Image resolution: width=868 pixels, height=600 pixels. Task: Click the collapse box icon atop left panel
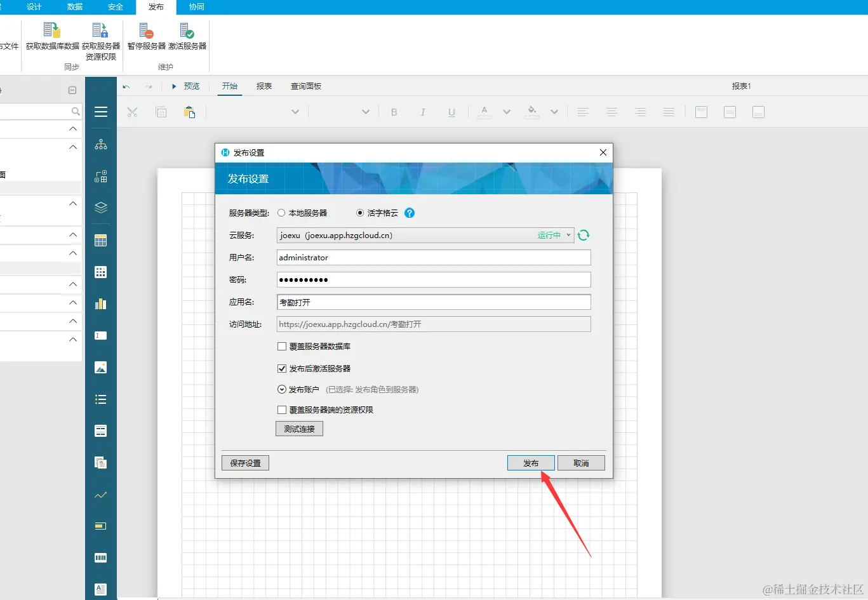(72, 90)
